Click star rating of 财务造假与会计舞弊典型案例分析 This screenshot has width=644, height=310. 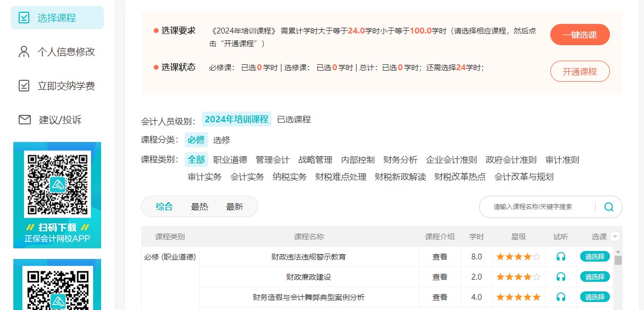point(518,297)
